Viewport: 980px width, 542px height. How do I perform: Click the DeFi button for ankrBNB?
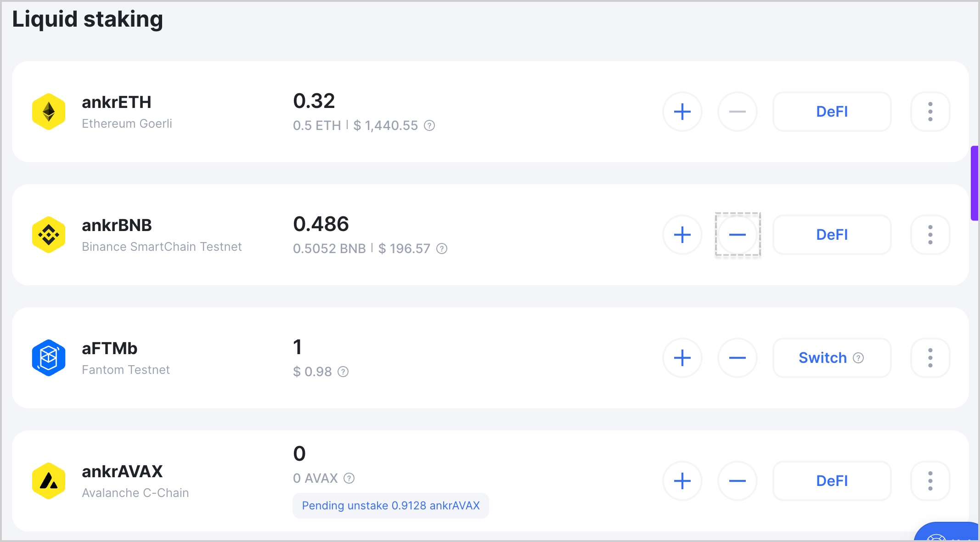tap(831, 234)
